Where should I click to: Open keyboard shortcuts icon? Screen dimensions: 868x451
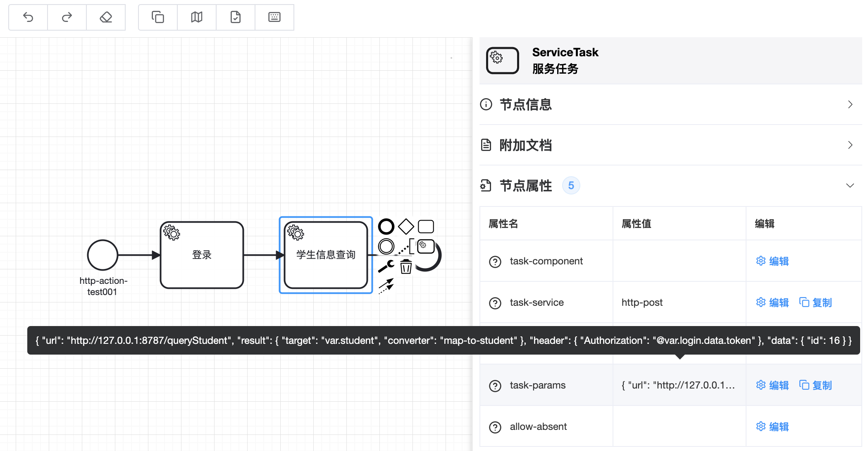click(x=274, y=17)
